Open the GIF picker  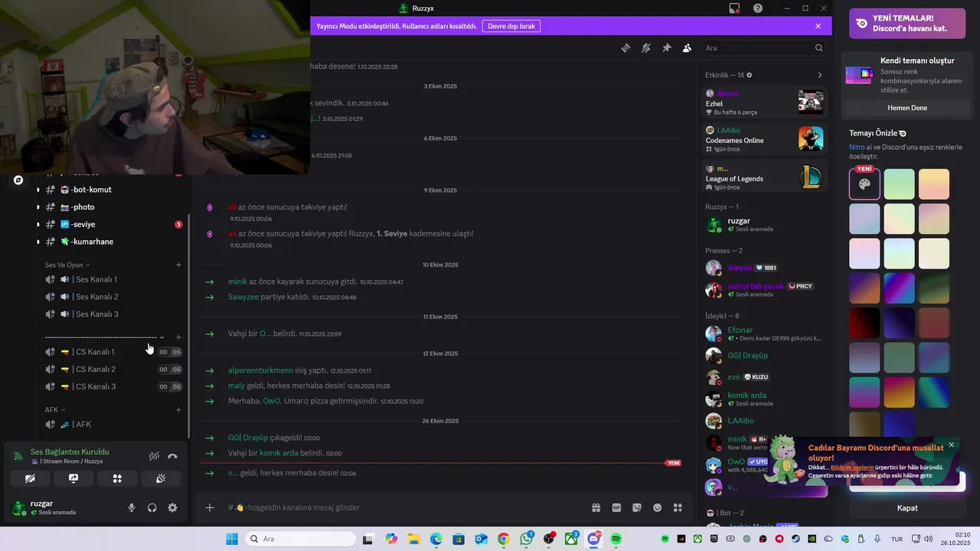point(616,507)
